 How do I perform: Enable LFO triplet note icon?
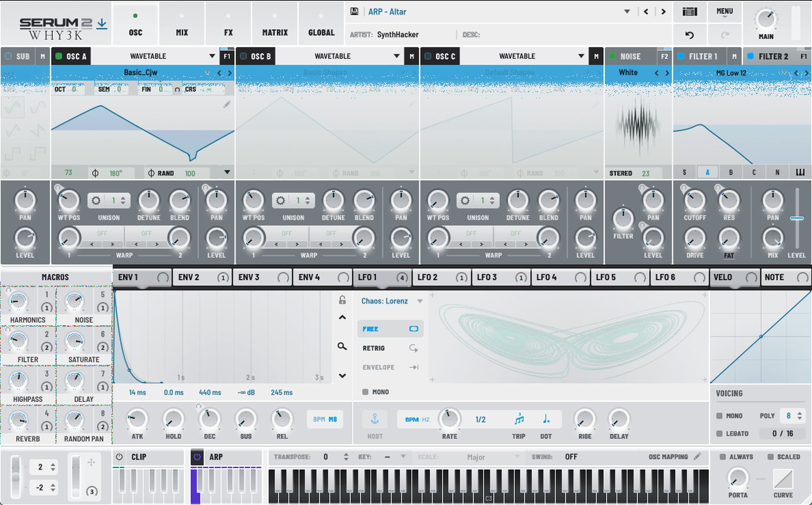click(x=519, y=419)
